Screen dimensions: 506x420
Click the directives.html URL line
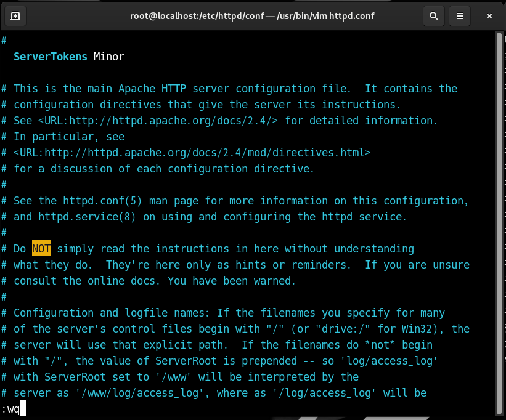[192, 153]
